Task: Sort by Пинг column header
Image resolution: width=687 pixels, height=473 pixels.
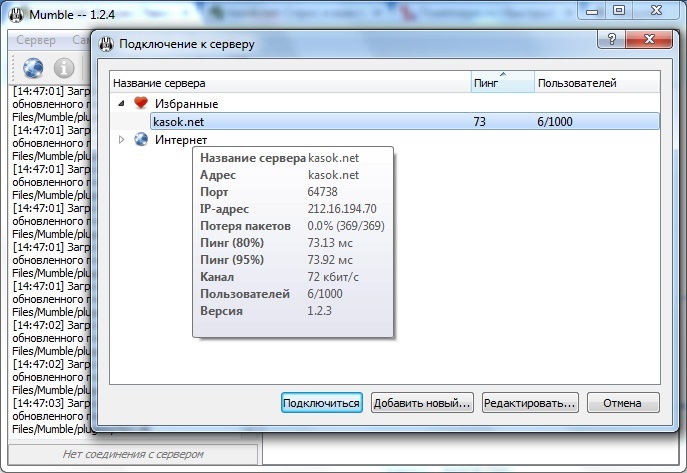Action: pyautogui.click(x=503, y=82)
